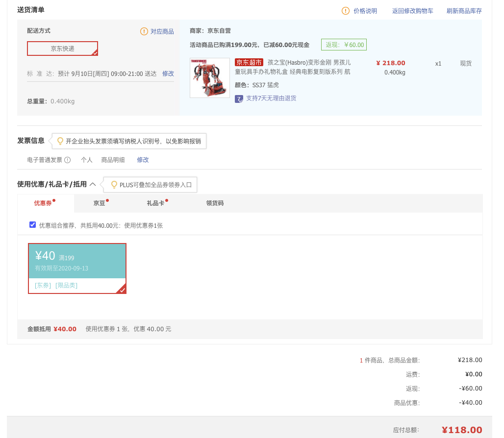
Task: Select the 京东快递 delivery option
Action: point(62,49)
